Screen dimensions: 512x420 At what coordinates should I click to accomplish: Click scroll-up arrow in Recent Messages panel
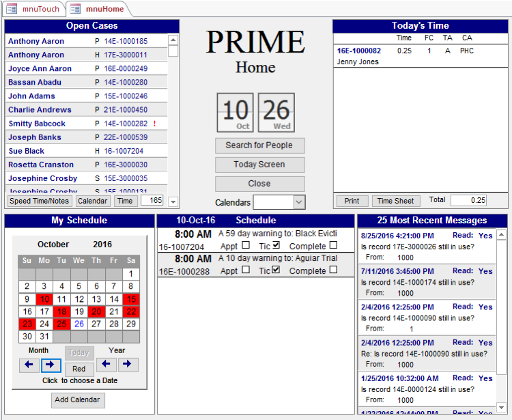coord(502,235)
